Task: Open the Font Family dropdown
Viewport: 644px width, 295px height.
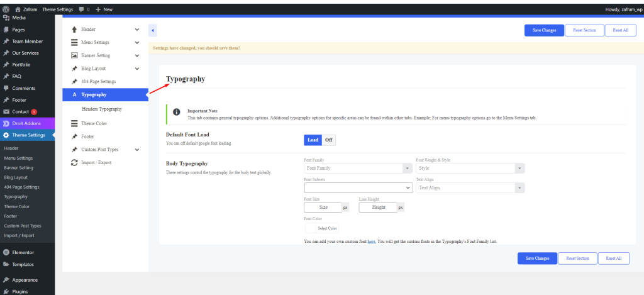Action: 358,169
